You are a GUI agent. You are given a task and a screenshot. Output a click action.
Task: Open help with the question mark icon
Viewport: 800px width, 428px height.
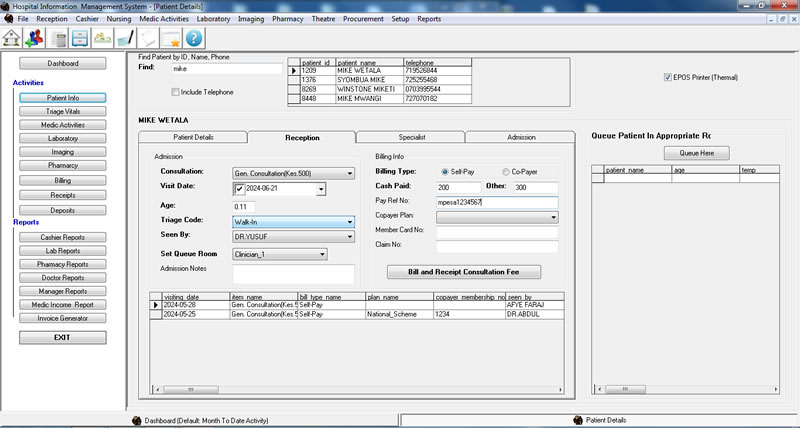[x=193, y=38]
